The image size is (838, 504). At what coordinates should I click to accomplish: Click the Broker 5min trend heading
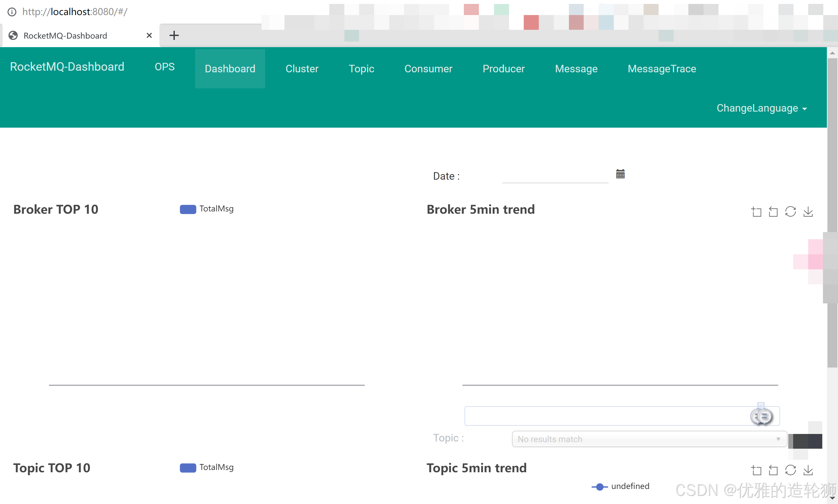click(481, 209)
